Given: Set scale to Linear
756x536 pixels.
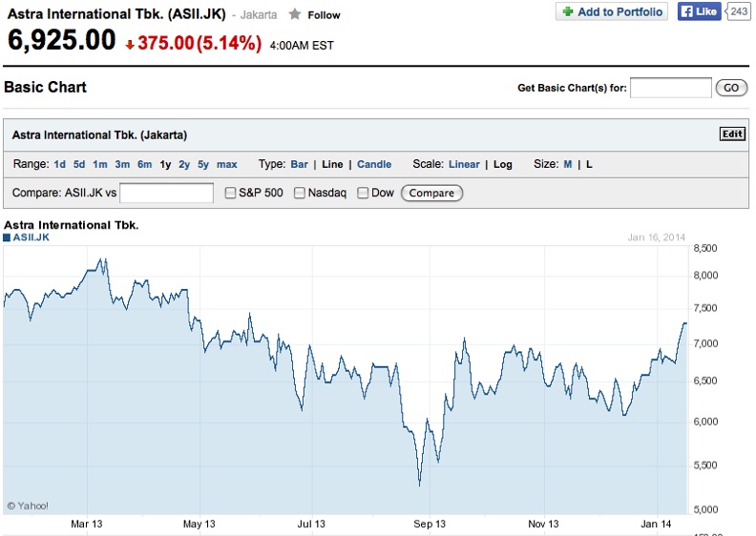Looking at the screenshot, I should [464, 164].
